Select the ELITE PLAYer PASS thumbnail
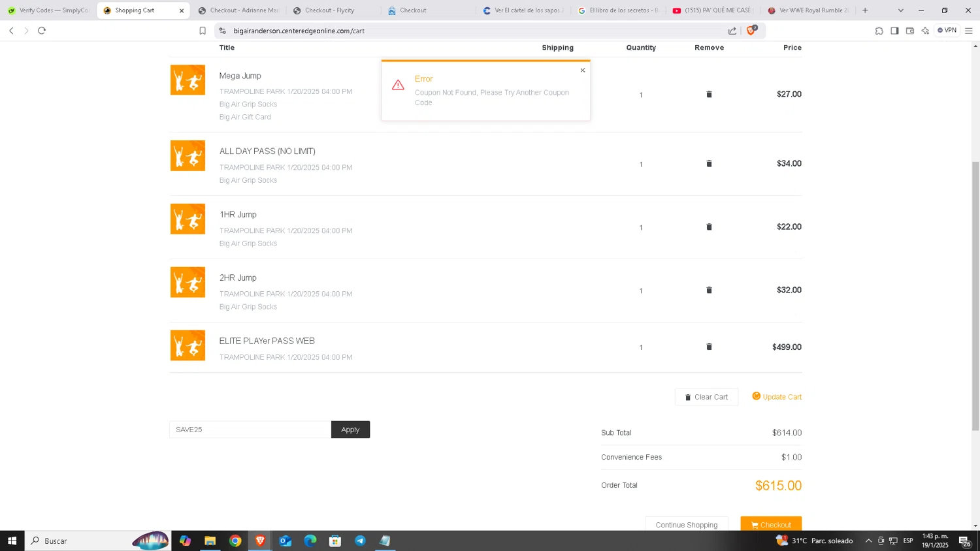Viewport: 980px width, 551px height. click(188, 345)
